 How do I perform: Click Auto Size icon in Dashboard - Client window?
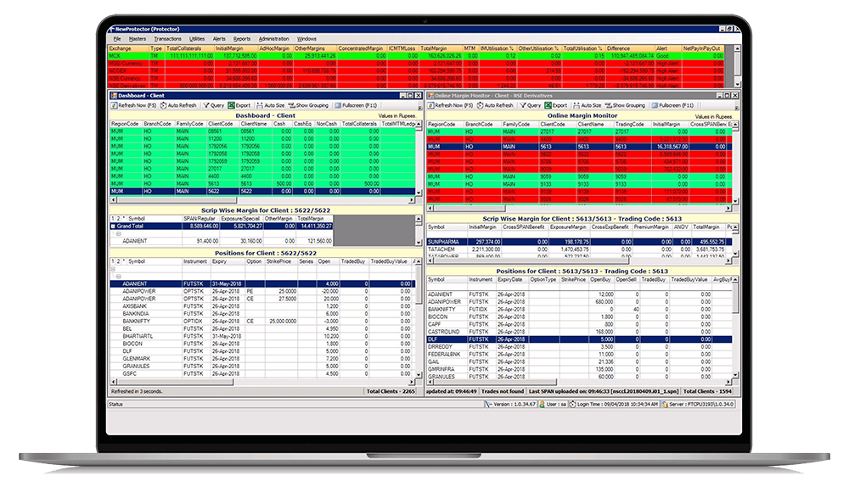(x=260, y=105)
